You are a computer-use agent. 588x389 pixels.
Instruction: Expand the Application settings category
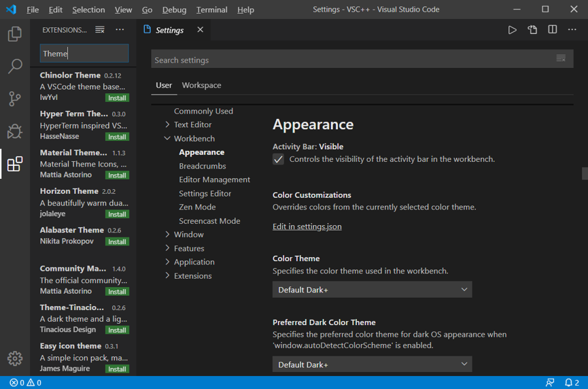(167, 262)
